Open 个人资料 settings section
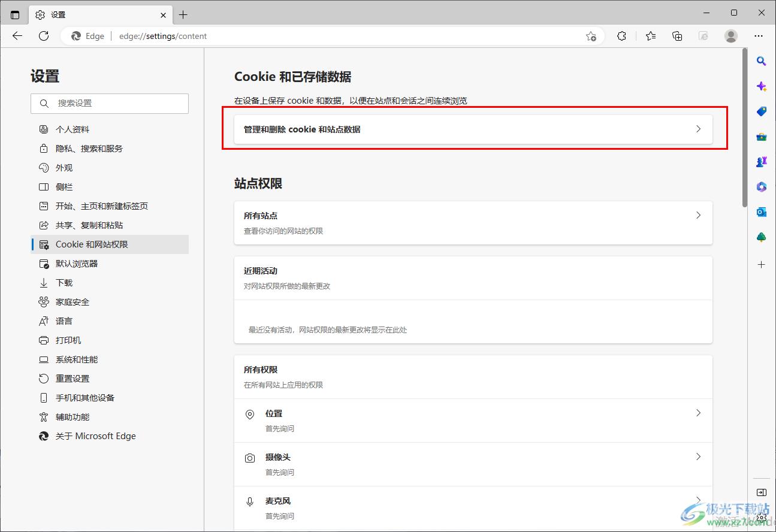Screen dimensions: 776x532 110,129
